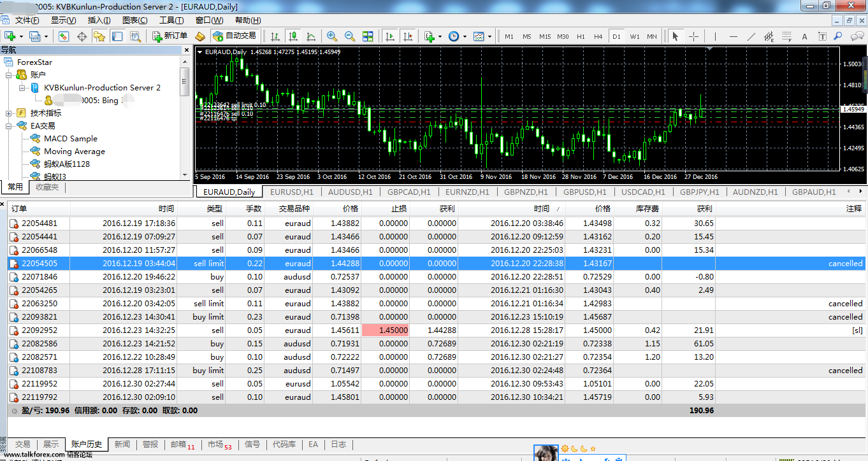The width and height of the screenshot is (868, 461).
Task: Toggle the Navigator star-folder icon
Action: (x=99, y=36)
